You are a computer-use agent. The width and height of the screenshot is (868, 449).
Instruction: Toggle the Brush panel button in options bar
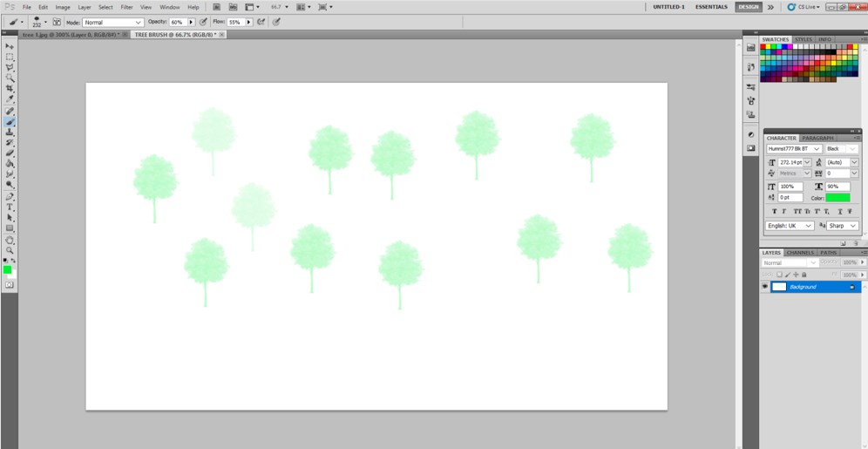[x=57, y=22]
